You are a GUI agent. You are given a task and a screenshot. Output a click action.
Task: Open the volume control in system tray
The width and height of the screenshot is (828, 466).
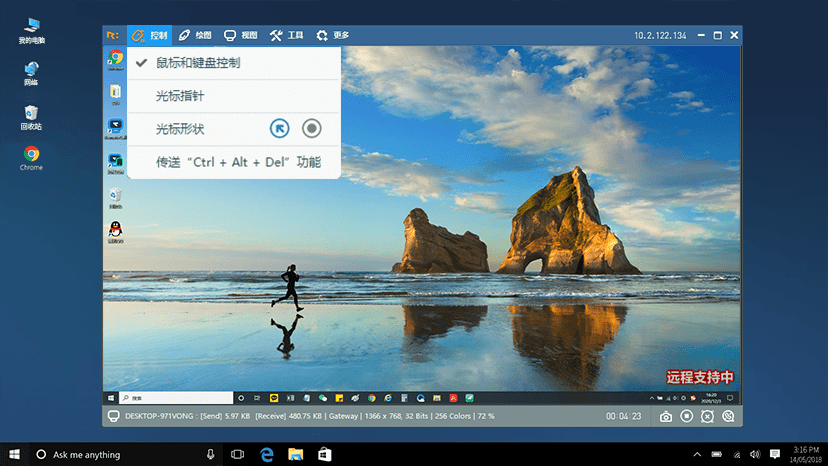pos(755,454)
